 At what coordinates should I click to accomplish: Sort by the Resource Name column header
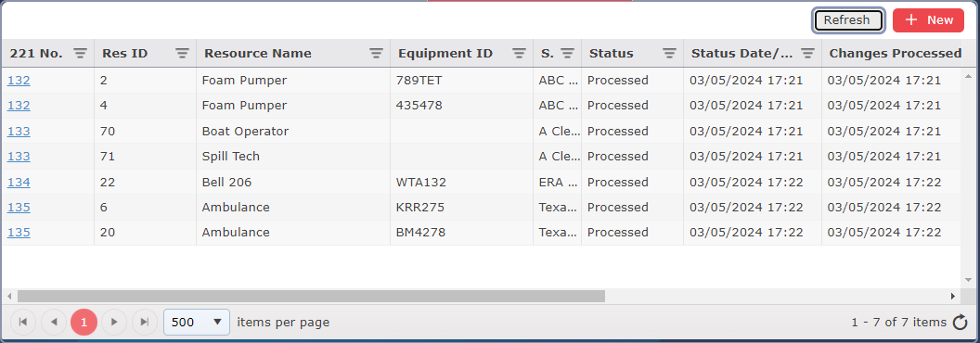tap(257, 54)
